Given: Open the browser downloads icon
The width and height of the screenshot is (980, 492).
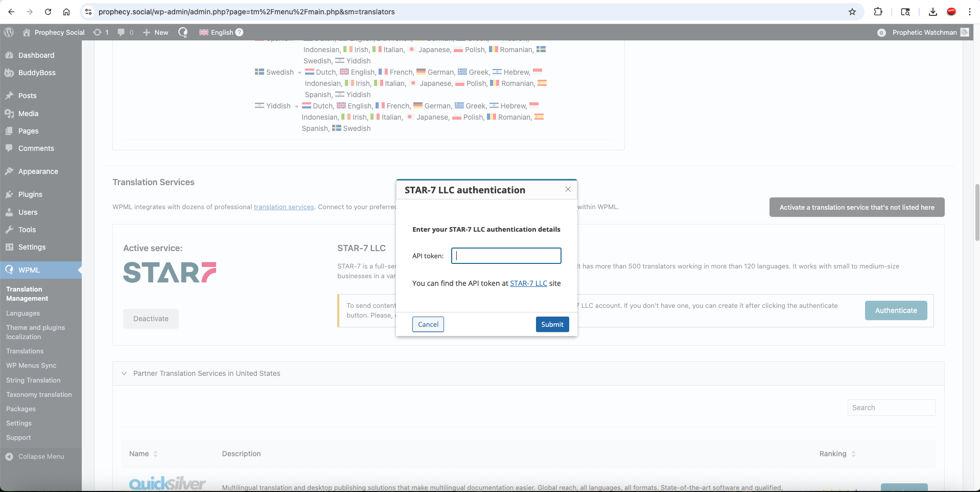Looking at the screenshot, I should click(933, 12).
